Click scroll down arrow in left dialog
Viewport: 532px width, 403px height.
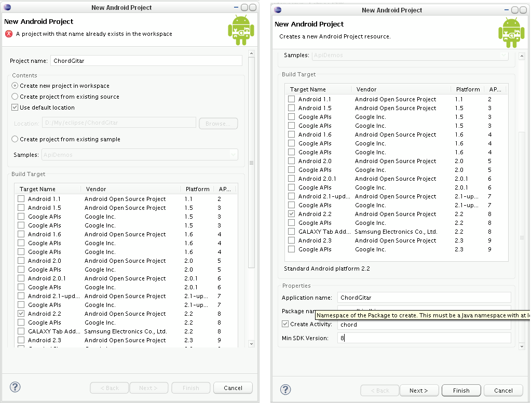[x=251, y=344]
